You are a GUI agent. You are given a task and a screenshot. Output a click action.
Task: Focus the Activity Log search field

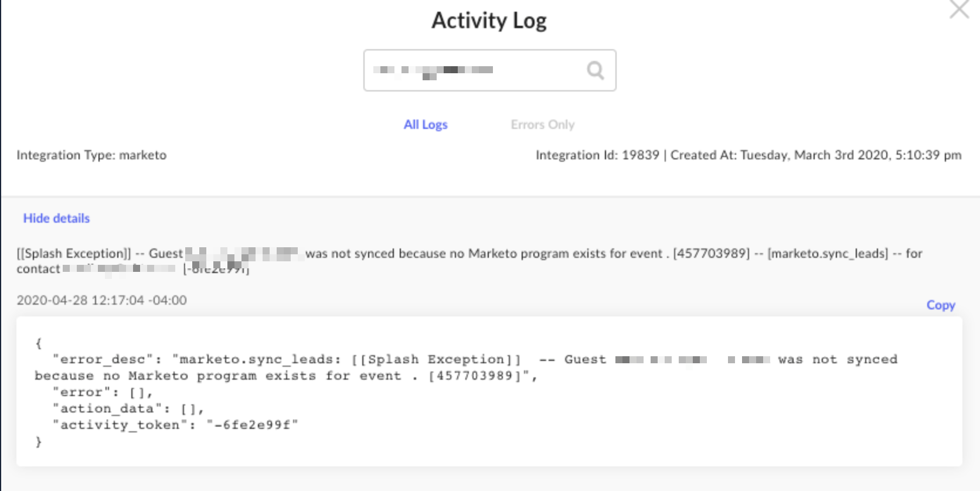(x=489, y=70)
